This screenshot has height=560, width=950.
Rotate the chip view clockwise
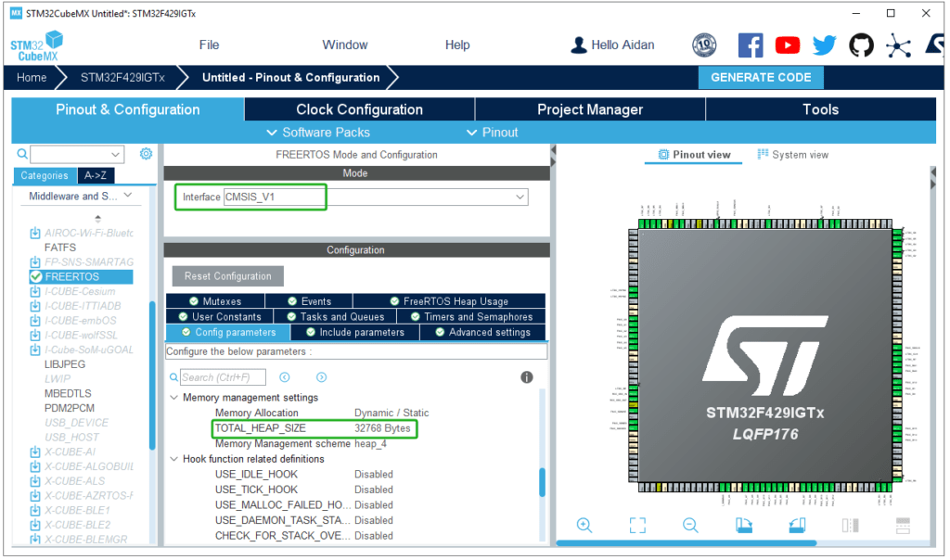744,526
